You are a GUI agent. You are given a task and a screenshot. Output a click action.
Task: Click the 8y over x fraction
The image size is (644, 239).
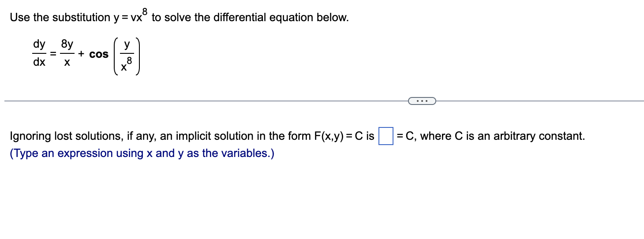tap(67, 54)
